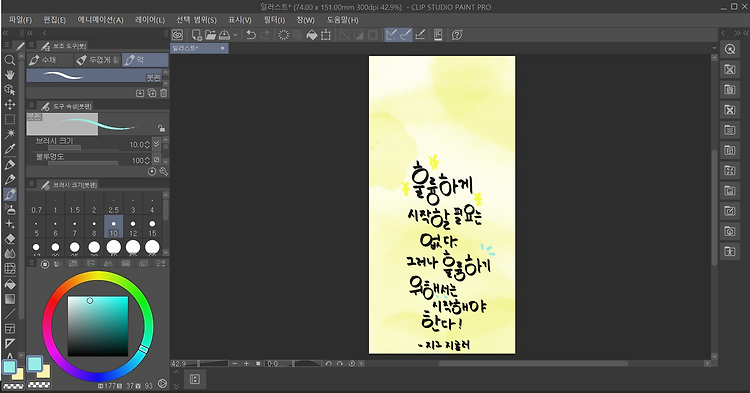Toggle tool property lock icon

(x=162, y=128)
